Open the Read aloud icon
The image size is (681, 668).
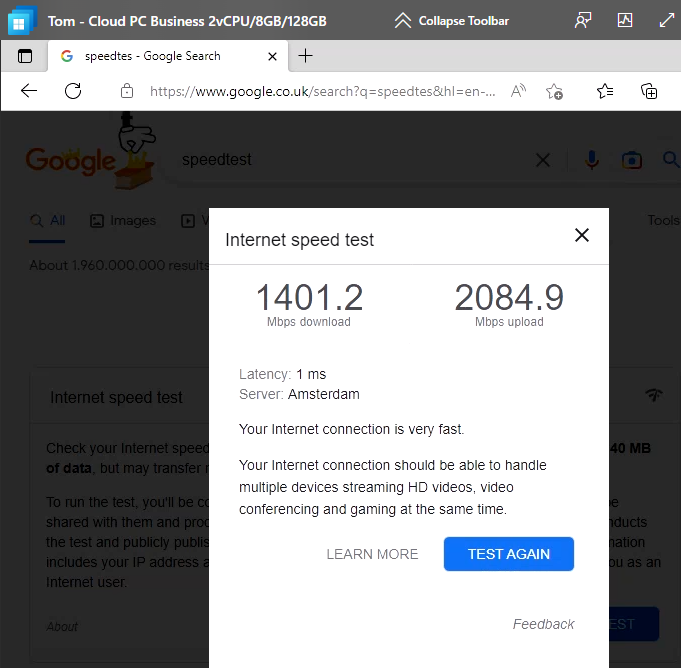point(518,91)
